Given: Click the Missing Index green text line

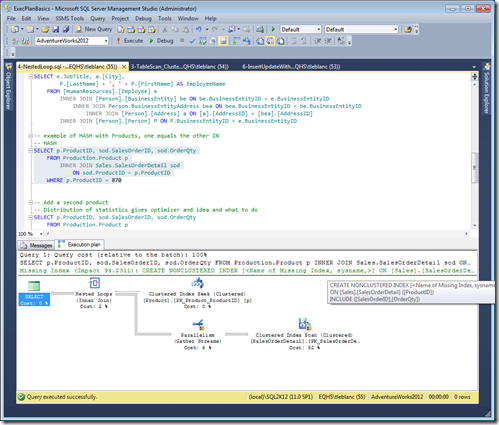Looking at the screenshot, I should (247, 271).
